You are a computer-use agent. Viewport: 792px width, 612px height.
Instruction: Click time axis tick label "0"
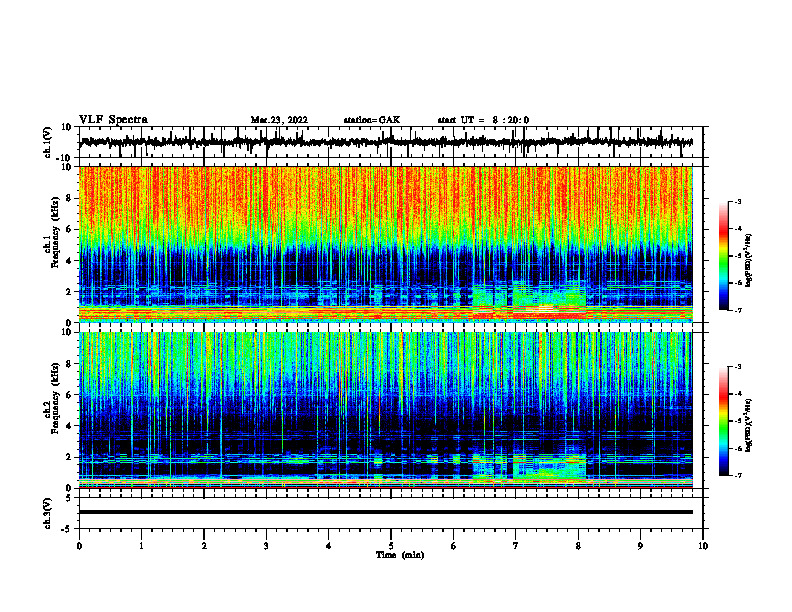(79, 546)
